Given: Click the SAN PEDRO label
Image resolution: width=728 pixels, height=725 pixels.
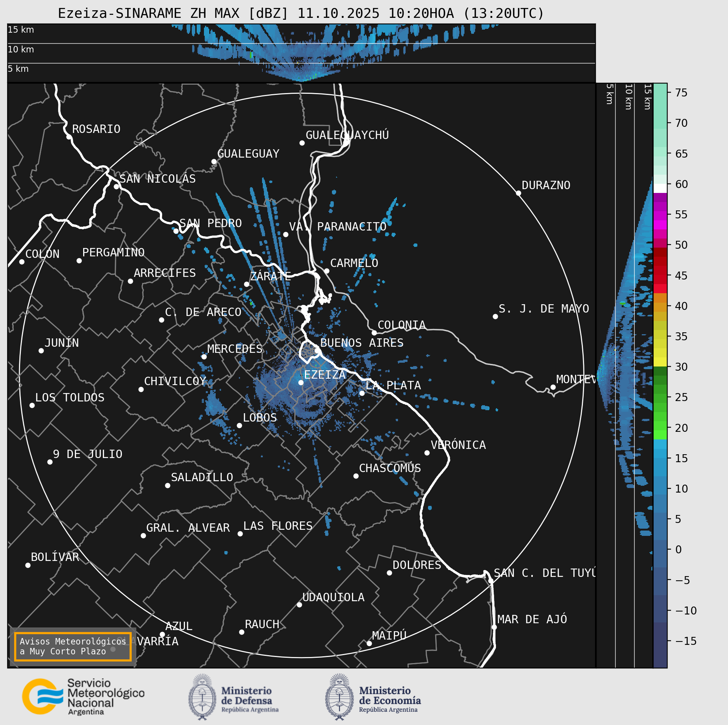Looking at the screenshot, I should coord(210,223).
